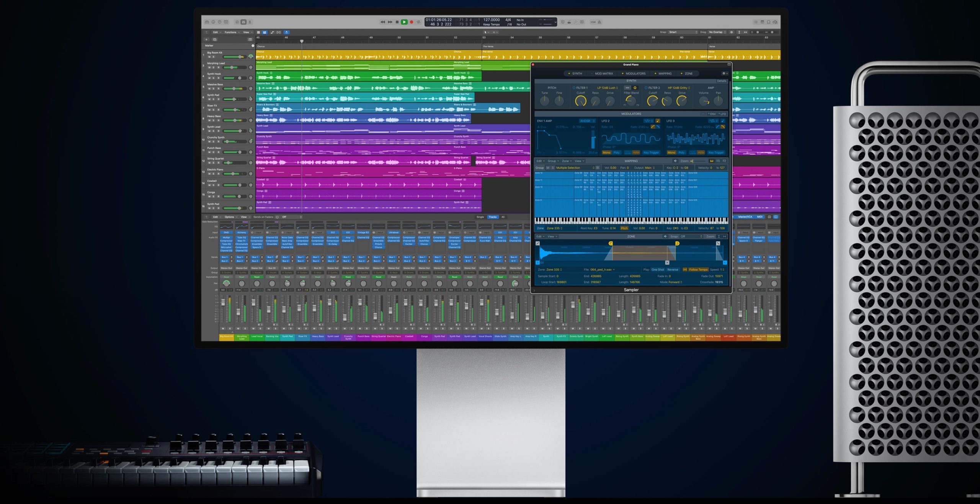Click the Stop transport button
The image size is (980, 504).
[397, 22]
